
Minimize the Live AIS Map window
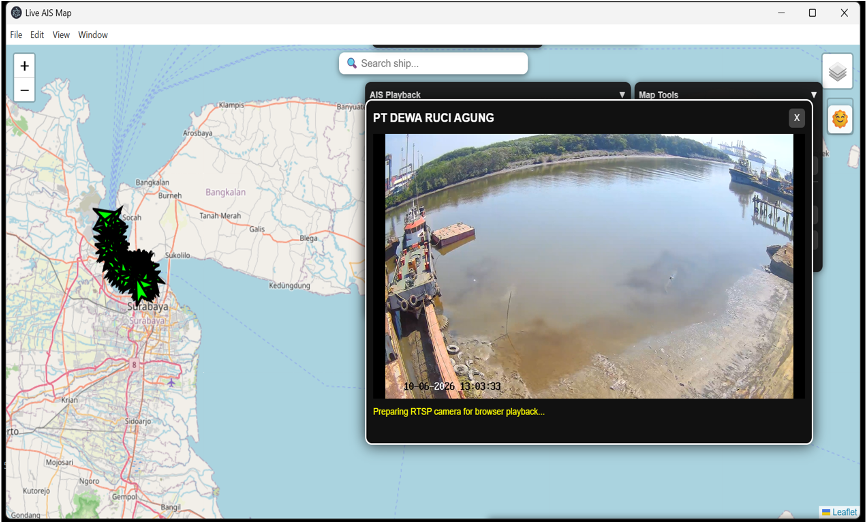point(781,13)
